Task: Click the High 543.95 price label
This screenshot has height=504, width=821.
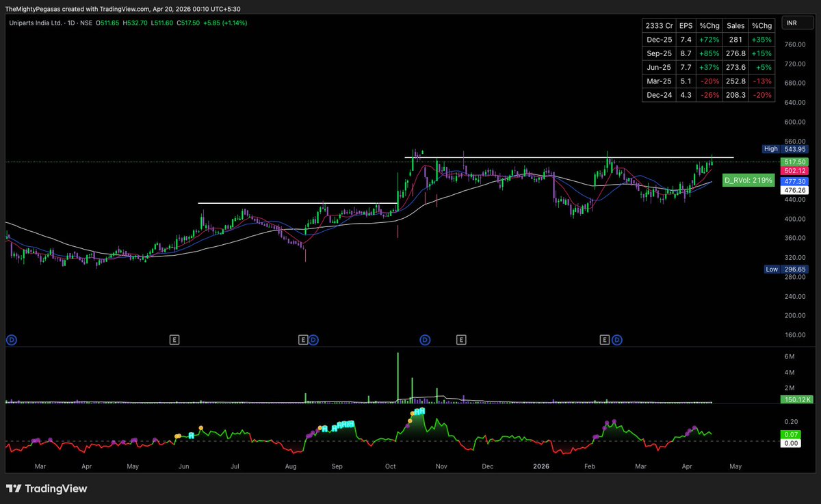Action: [x=785, y=149]
